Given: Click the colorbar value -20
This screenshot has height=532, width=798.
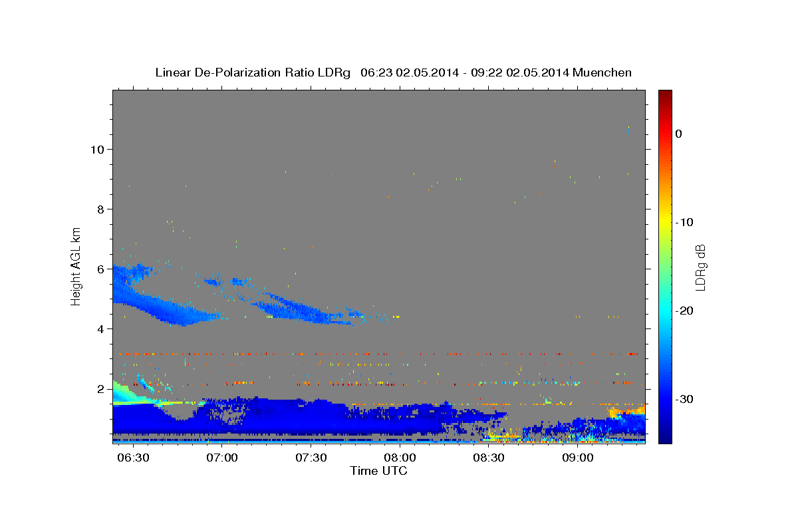Looking at the screenshot, I should tap(685, 311).
